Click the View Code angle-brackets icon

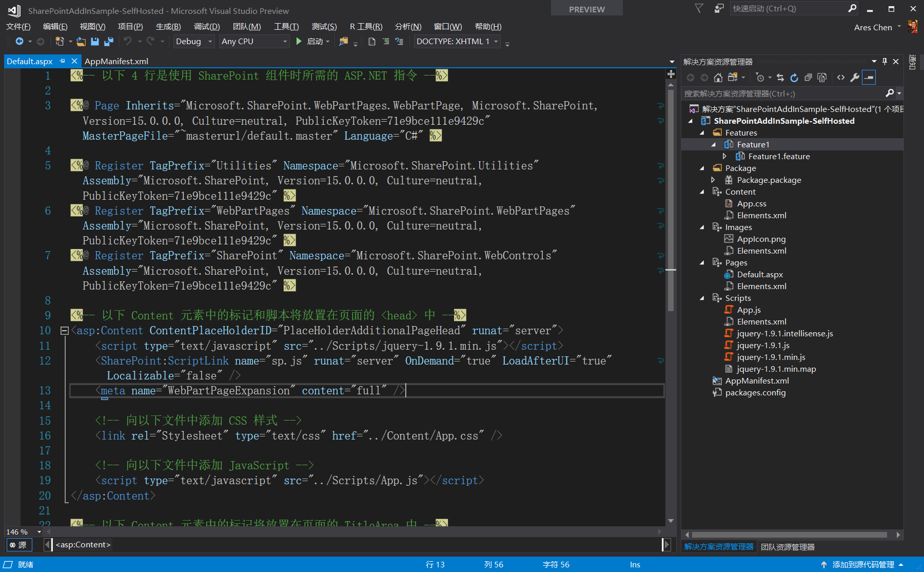840,78
